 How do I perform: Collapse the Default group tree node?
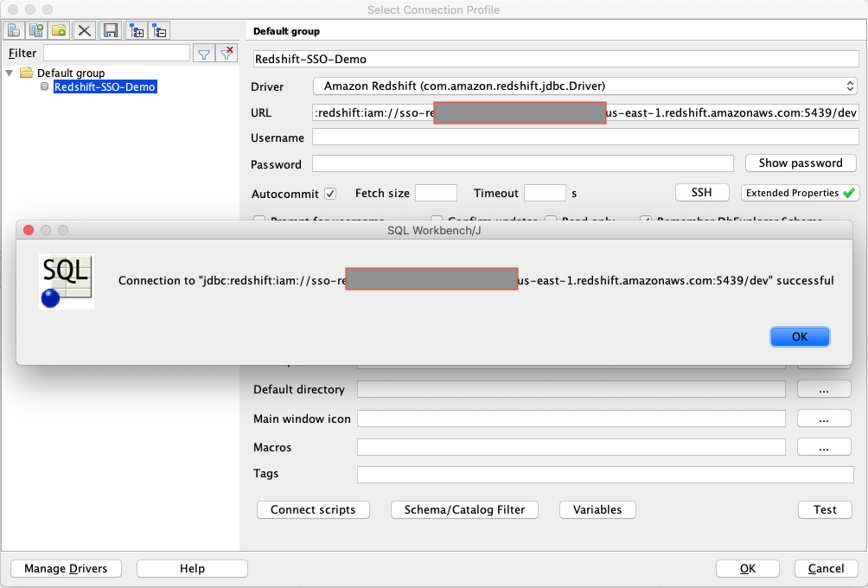[10, 73]
